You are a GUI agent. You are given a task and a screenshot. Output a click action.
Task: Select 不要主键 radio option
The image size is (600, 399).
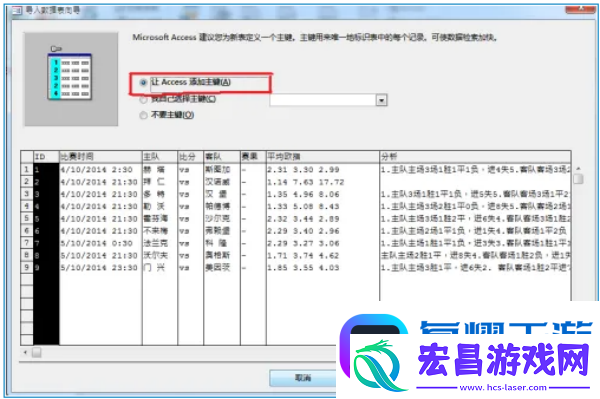pyautogui.click(x=143, y=115)
